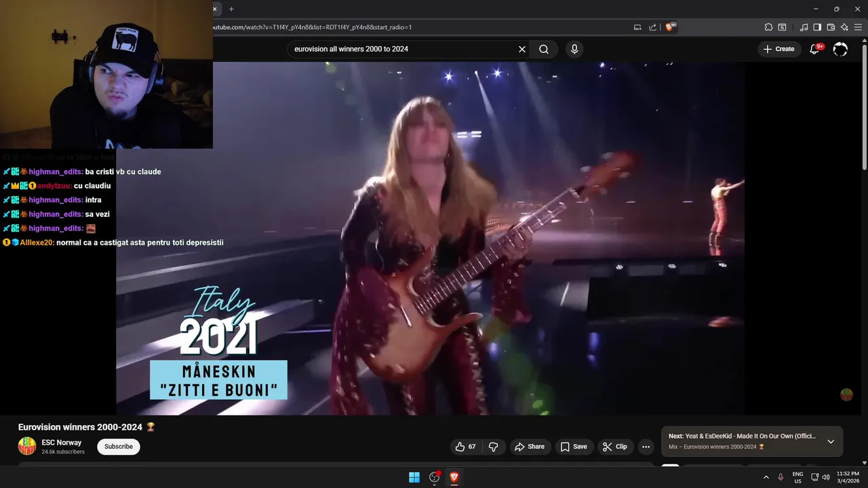The image size is (868, 488).
Task: Click chat message 'ba cristi vb cu claude'
Action: [123, 171]
